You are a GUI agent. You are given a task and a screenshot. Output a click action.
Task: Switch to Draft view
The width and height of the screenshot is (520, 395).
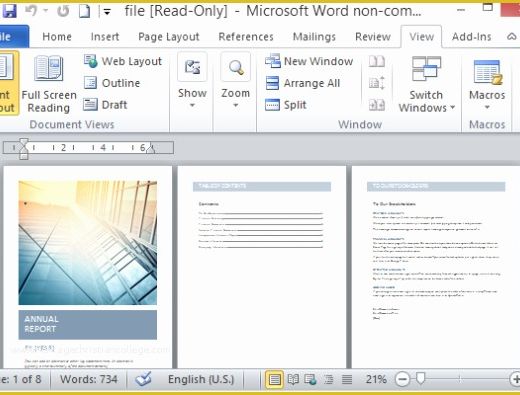(105, 105)
